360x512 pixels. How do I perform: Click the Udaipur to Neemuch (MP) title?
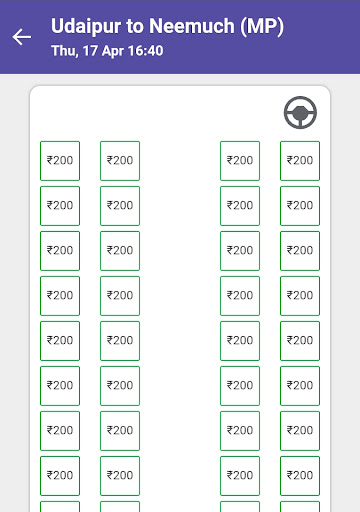167,27
